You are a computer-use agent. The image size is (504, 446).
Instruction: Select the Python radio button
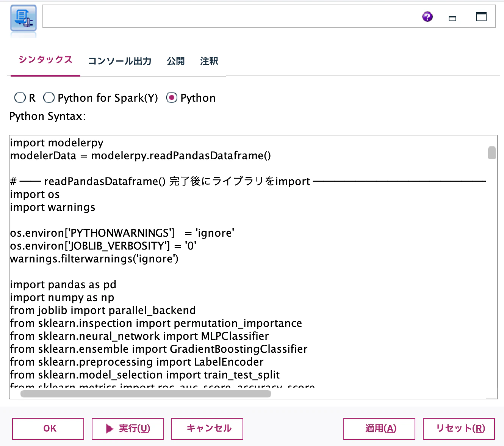click(172, 98)
